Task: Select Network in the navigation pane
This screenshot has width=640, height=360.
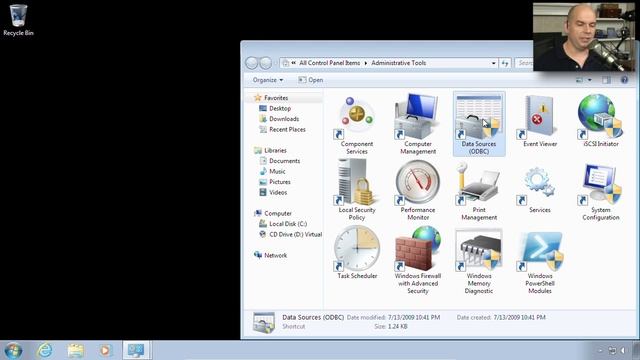Action: point(276,256)
